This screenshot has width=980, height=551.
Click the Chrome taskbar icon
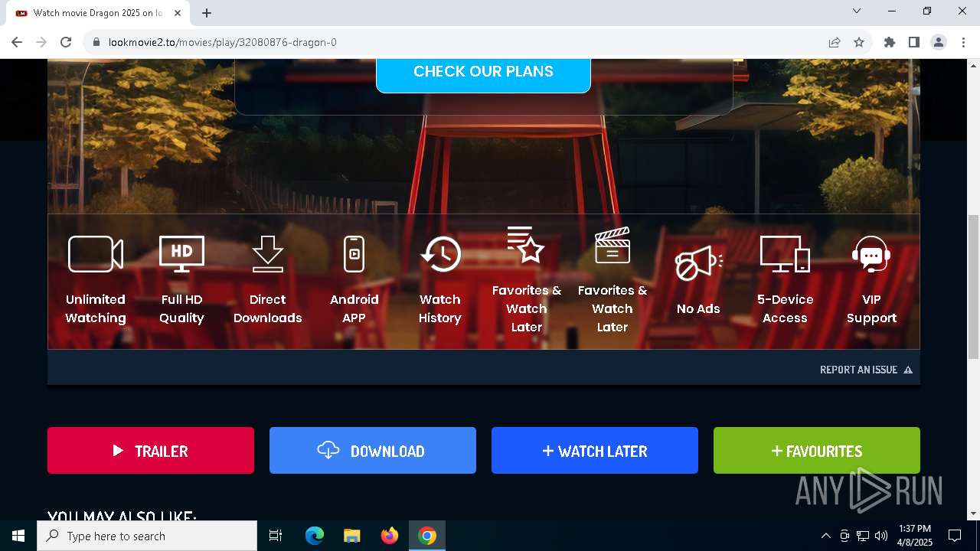(427, 536)
